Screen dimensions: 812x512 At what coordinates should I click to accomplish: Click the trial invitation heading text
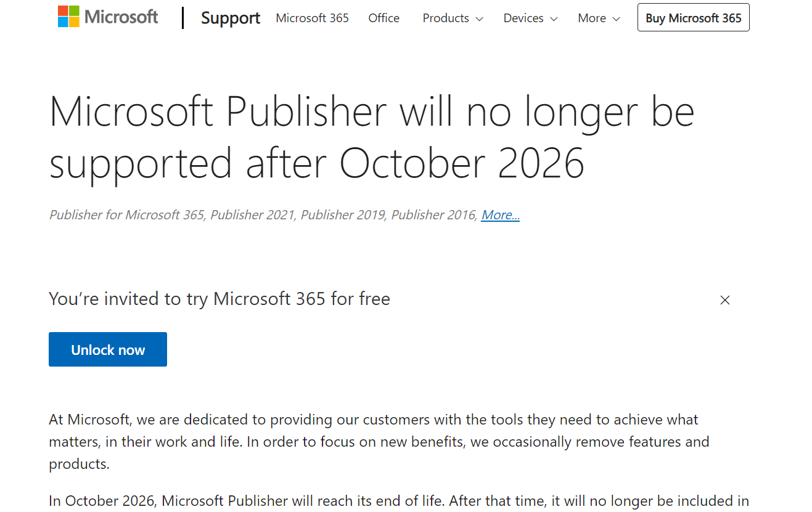[x=219, y=299]
